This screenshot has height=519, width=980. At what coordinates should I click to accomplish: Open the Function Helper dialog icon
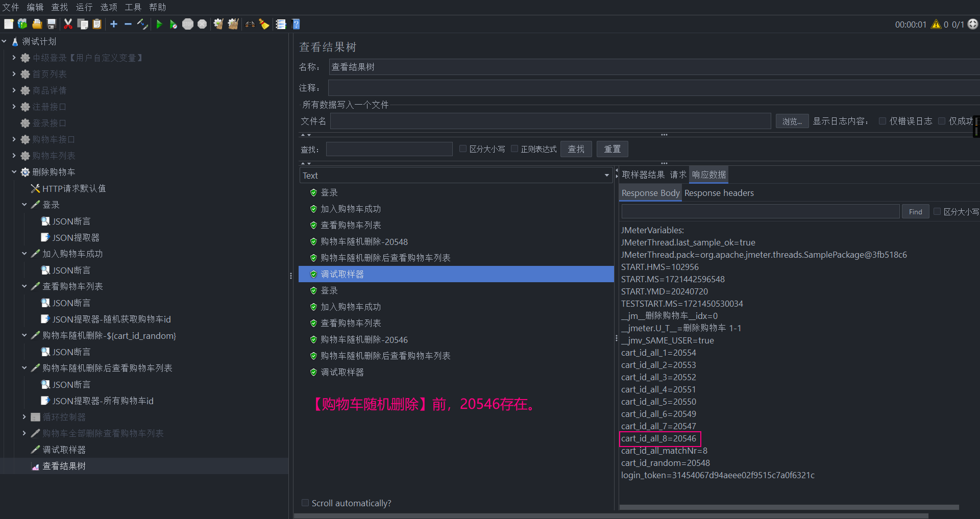tap(281, 24)
